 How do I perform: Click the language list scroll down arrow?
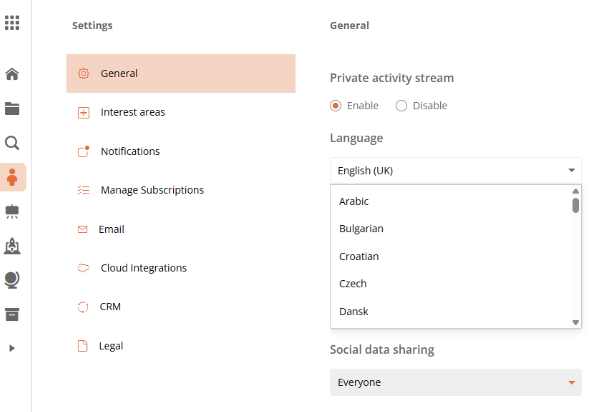[x=575, y=323]
